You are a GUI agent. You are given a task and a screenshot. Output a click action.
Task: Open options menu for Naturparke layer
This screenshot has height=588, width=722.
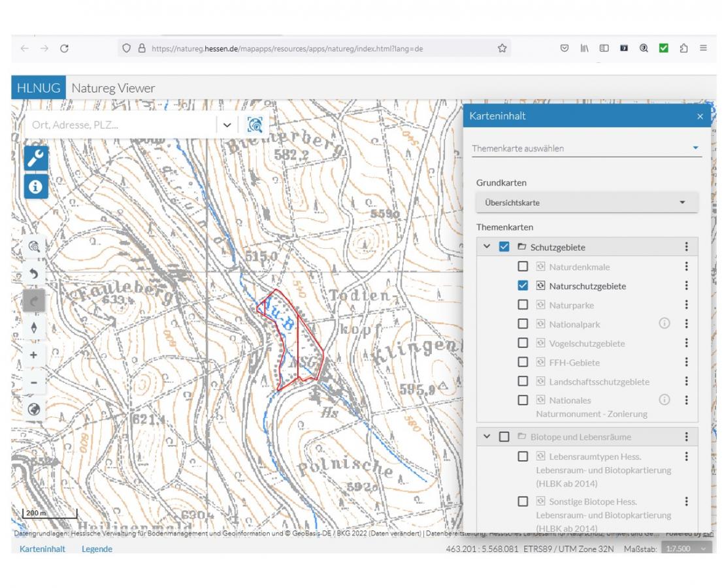tap(686, 304)
